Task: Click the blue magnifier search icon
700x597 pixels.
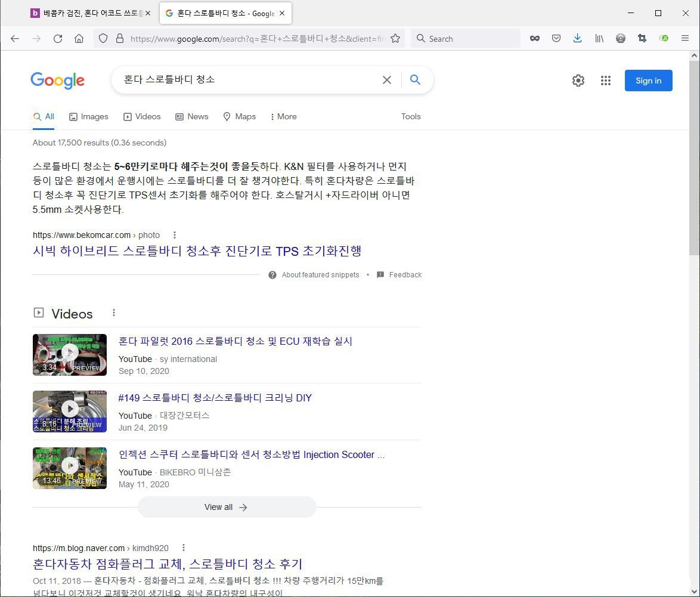Action: (416, 80)
